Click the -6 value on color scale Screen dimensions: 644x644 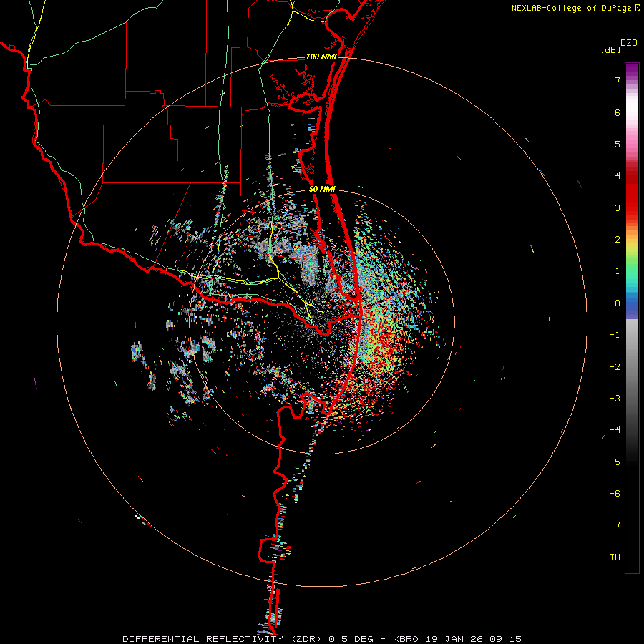615,494
